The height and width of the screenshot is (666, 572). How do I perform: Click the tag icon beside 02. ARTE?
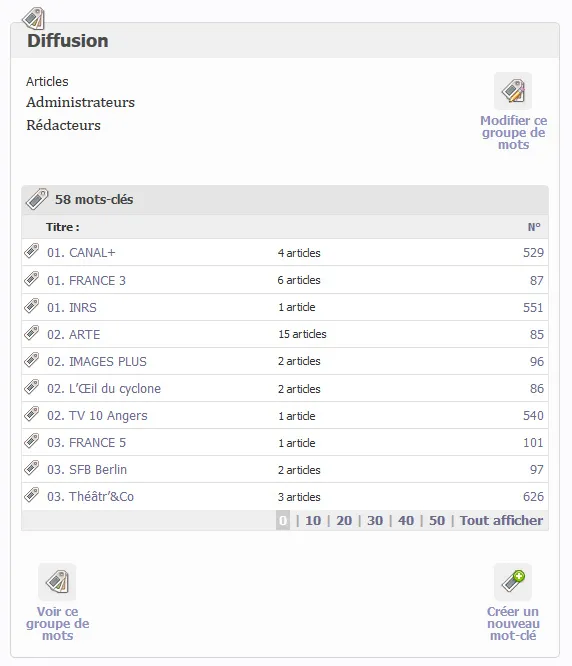32,333
